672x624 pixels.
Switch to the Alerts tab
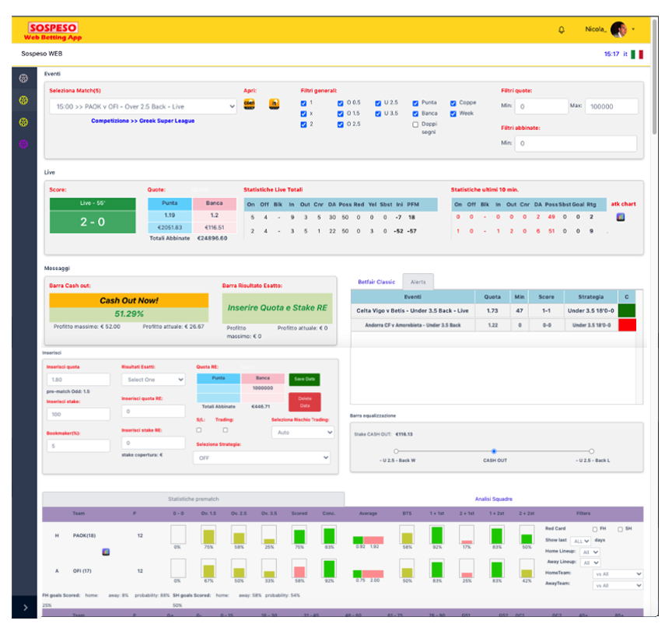tap(418, 282)
